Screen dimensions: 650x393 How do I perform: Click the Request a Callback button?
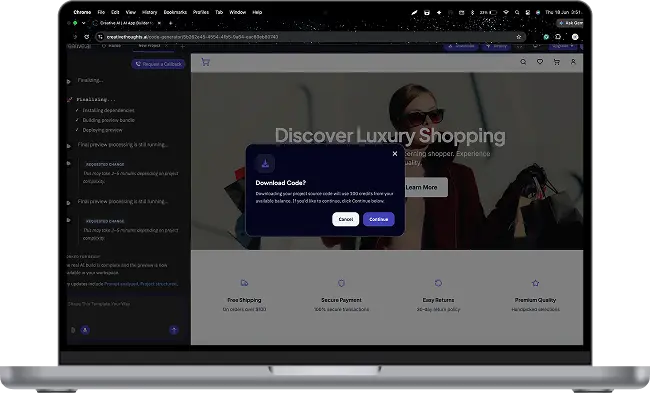pyautogui.click(x=158, y=64)
